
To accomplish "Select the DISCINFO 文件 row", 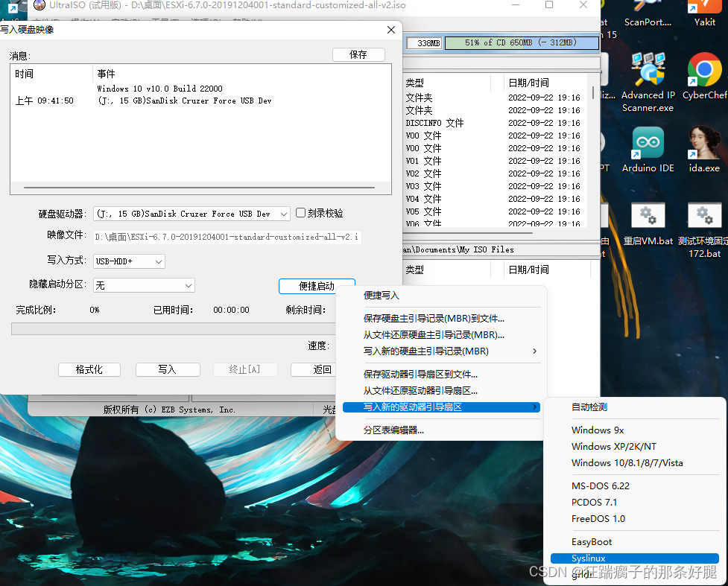I will 495,123.
